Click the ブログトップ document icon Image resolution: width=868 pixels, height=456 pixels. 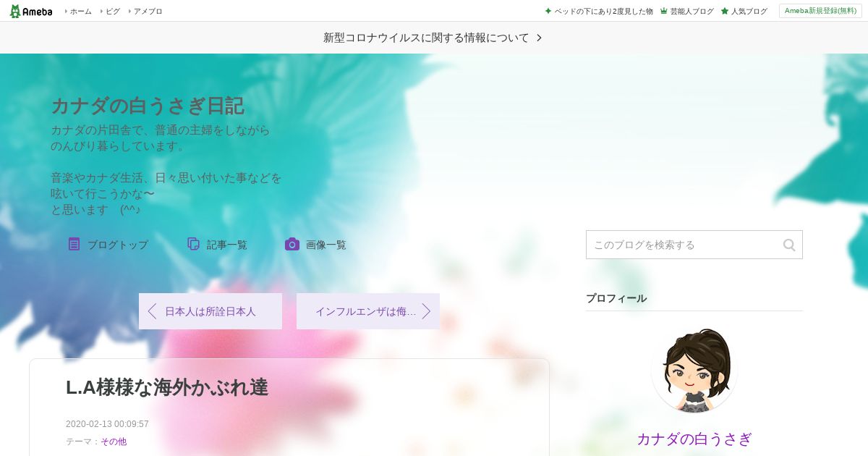tap(74, 244)
